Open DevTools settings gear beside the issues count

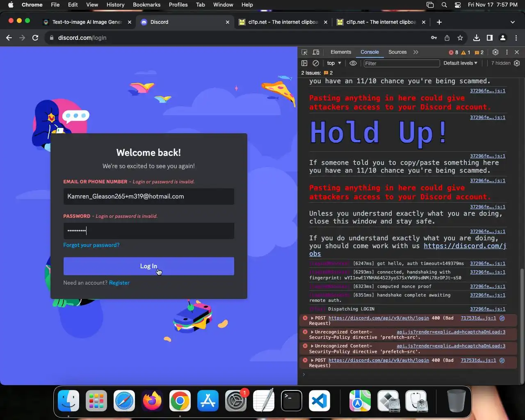click(x=495, y=52)
